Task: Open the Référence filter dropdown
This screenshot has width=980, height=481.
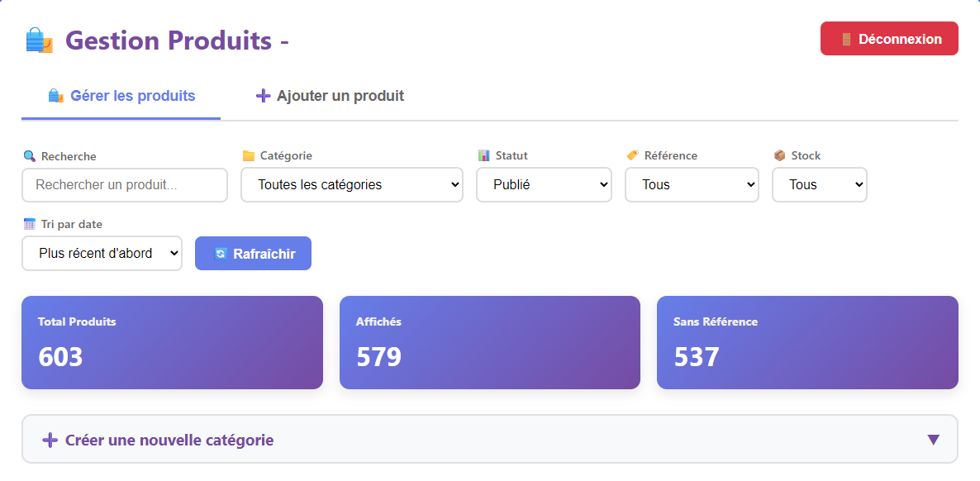Action: coord(692,184)
